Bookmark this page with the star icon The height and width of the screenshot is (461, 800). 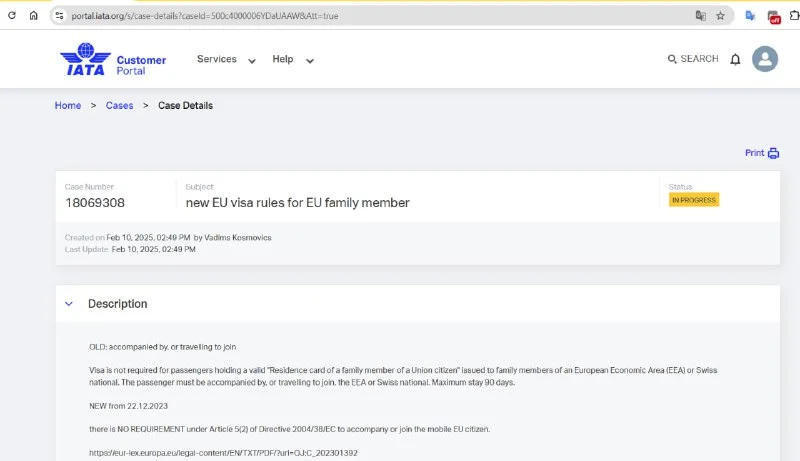[x=720, y=16]
